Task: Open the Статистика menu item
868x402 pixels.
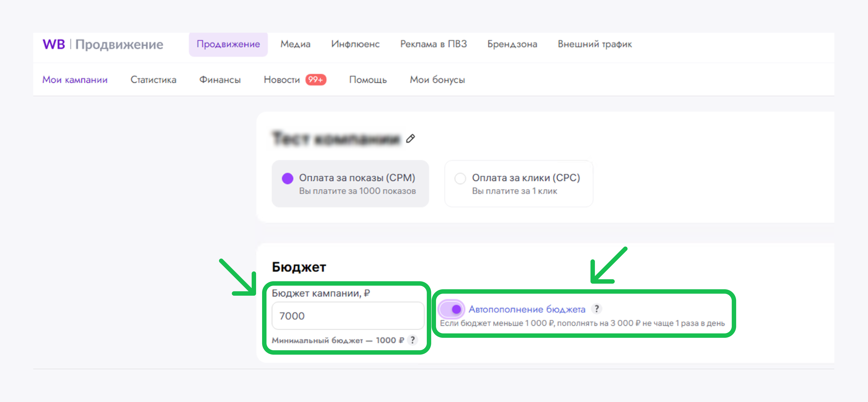Action: [x=153, y=80]
